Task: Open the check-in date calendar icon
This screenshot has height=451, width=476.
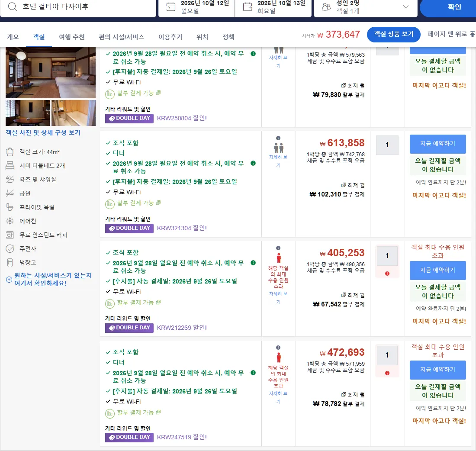Action: (x=171, y=6)
